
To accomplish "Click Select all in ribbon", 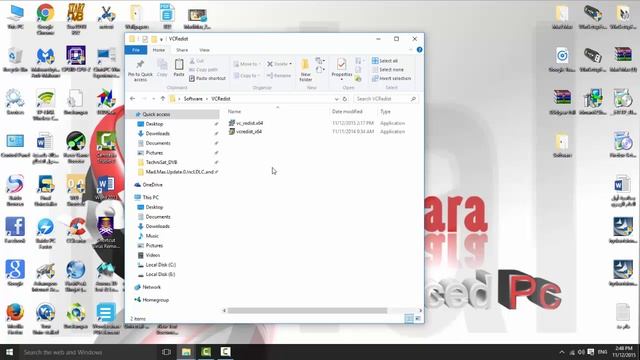I will pyautogui.click(x=385, y=61).
